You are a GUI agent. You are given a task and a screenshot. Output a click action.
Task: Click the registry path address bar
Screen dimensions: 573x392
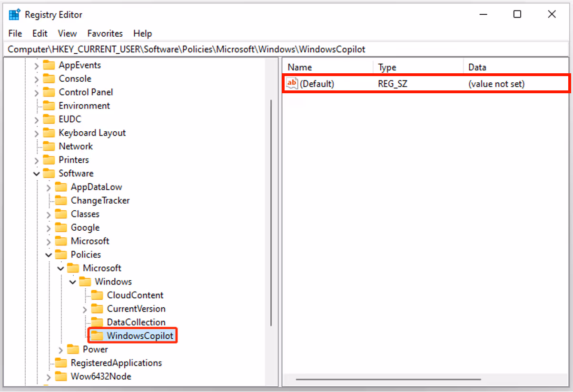pos(286,49)
